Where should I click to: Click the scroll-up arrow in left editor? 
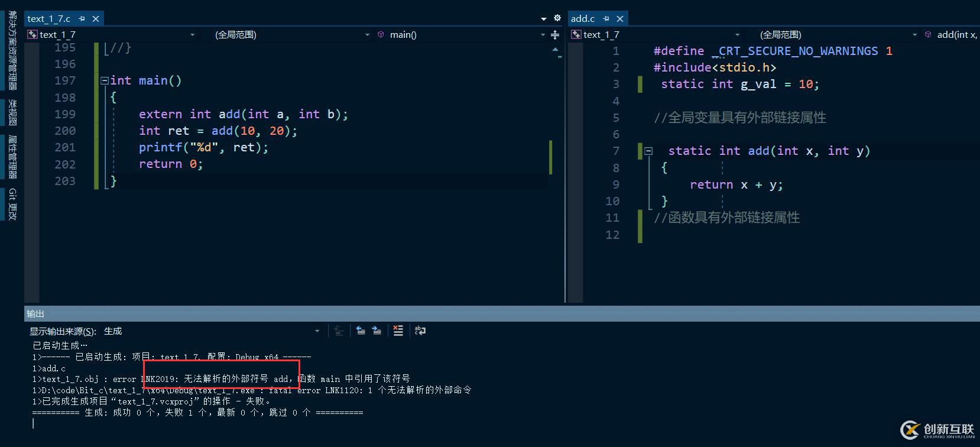(556, 50)
